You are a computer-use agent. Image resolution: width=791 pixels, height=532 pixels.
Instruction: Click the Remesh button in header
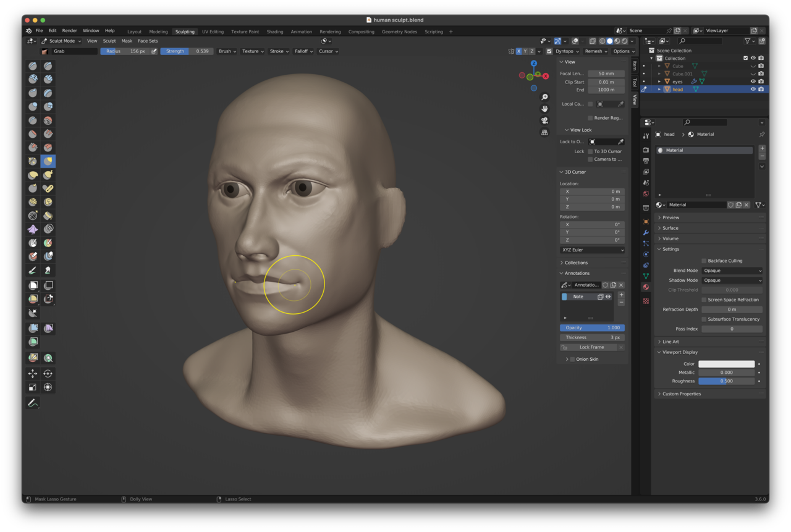pyautogui.click(x=595, y=51)
